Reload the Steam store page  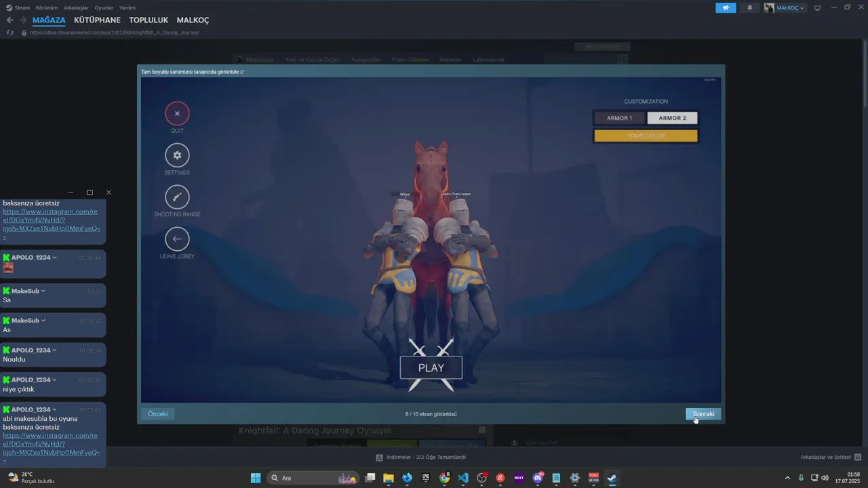(9, 33)
